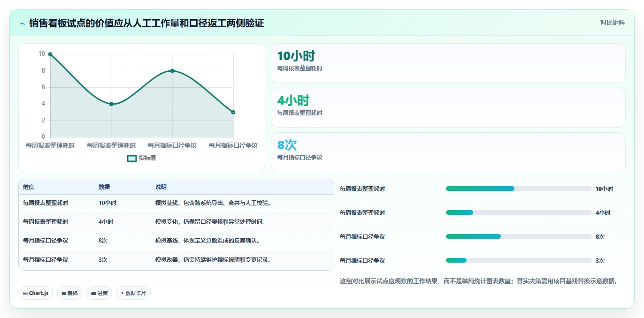The width and height of the screenshot is (644, 318).
Task: Click the 指标值 legend color box
Action: pyautogui.click(x=132, y=159)
